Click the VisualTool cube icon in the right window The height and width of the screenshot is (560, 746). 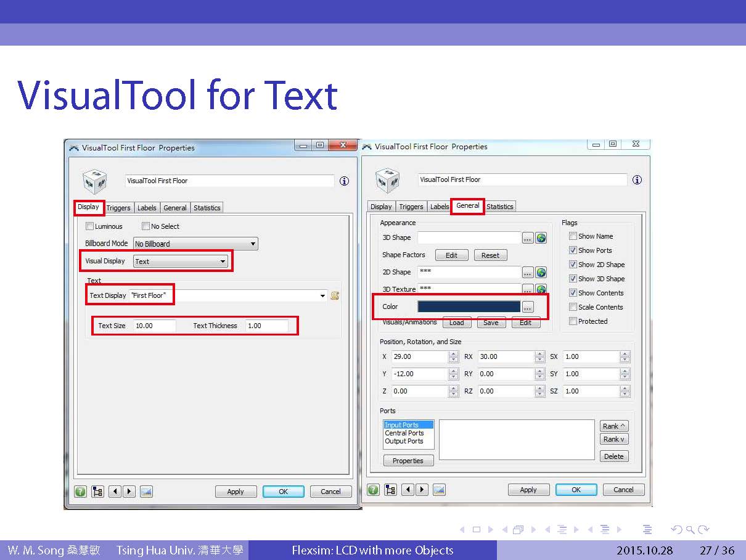pyautogui.click(x=387, y=181)
